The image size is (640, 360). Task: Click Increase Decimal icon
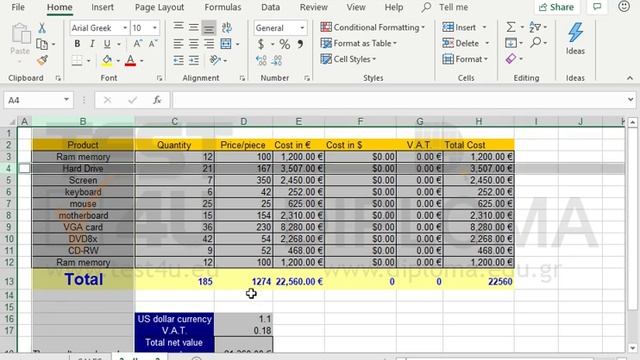[x=261, y=60]
